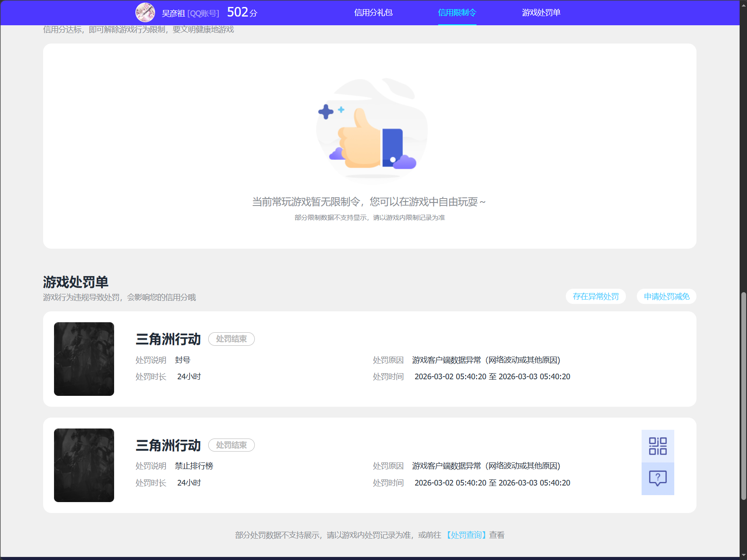Click the page vertical scrollbar

point(744,395)
